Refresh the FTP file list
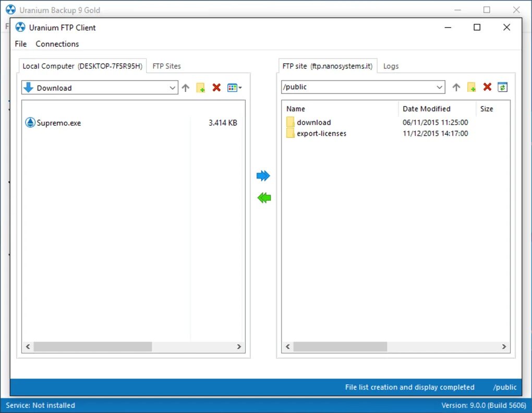The width and height of the screenshot is (532, 413). (x=502, y=87)
